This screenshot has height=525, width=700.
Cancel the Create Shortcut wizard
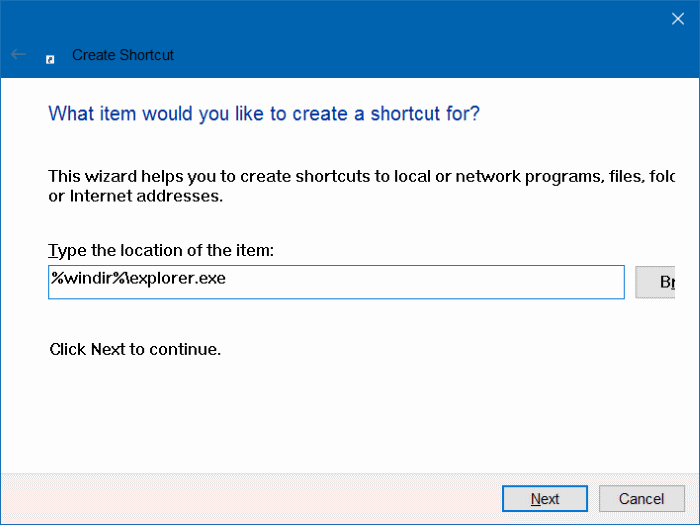click(x=642, y=499)
